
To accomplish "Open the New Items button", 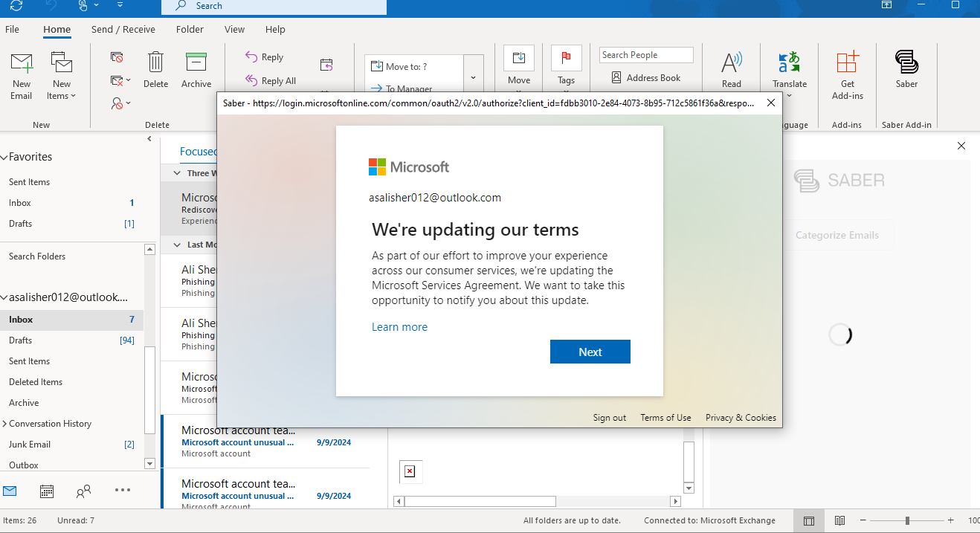I will 62,77.
